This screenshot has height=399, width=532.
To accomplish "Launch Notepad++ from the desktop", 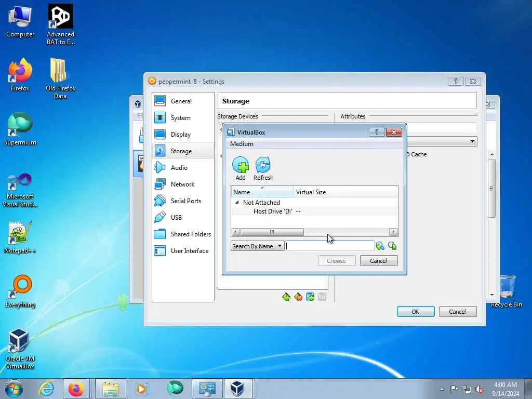I will point(20,237).
